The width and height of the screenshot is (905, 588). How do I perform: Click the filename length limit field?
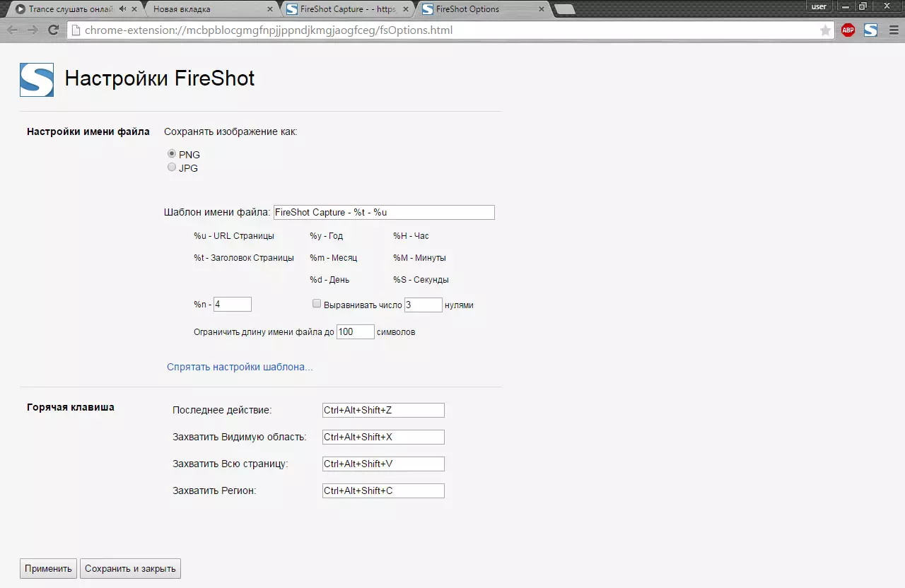356,331
